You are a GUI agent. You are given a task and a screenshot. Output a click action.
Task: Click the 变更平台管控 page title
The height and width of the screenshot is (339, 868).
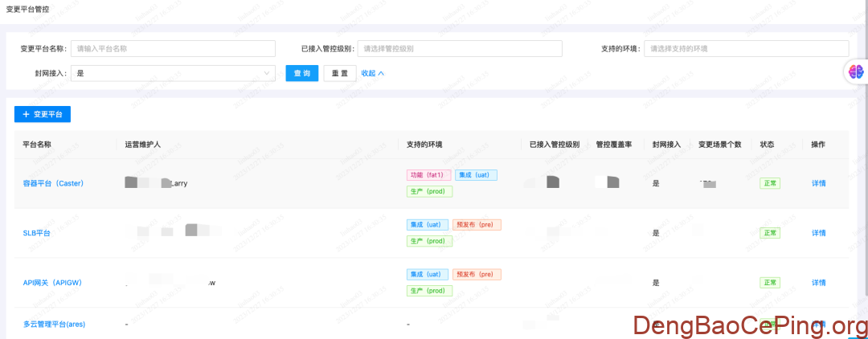tap(27, 10)
